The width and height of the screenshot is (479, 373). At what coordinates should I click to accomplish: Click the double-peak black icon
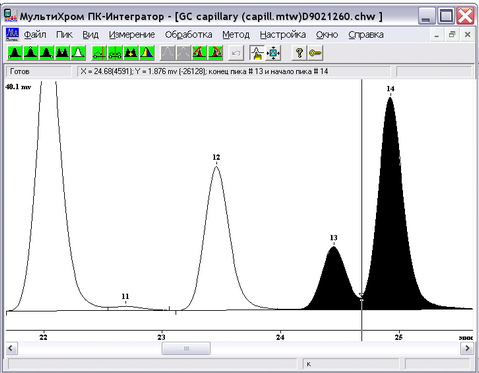click(62, 53)
